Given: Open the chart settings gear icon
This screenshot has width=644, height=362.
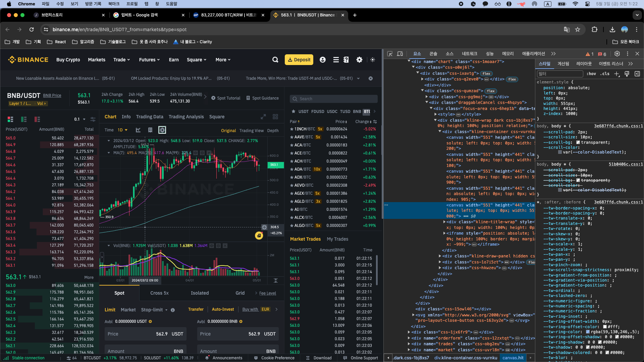Looking at the screenshot, I should (162, 130).
